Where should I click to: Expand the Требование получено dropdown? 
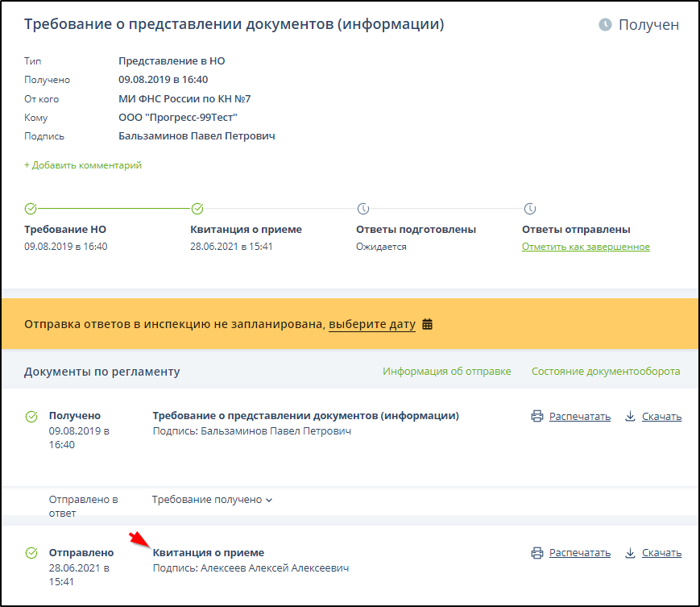coord(212,500)
